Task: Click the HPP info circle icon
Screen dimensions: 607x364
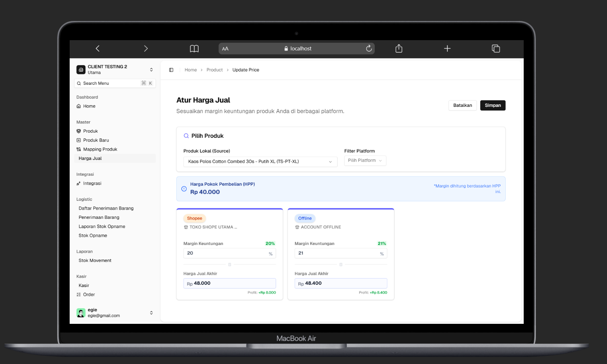Action: tap(184, 189)
